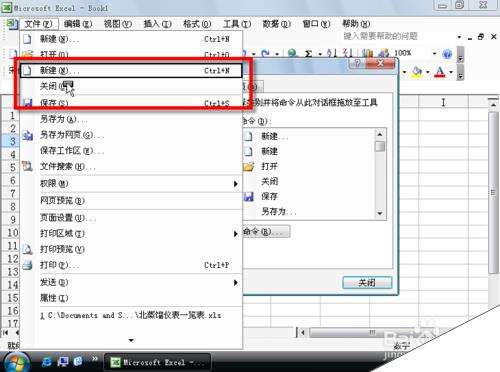Select the 保存 disk icon in dialog command list
Screen dimensions: 500x372
249,197
